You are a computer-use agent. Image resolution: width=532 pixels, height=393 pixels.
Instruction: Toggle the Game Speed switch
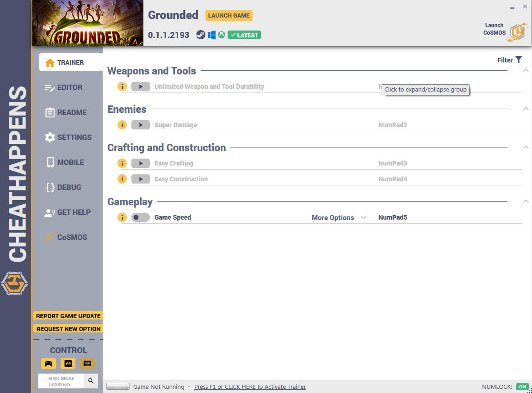pyautogui.click(x=141, y=217)
